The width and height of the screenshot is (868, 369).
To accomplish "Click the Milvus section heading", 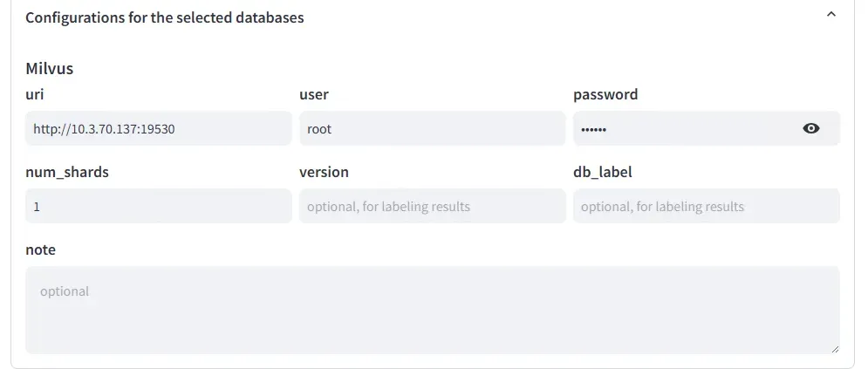I will (49, 68).
